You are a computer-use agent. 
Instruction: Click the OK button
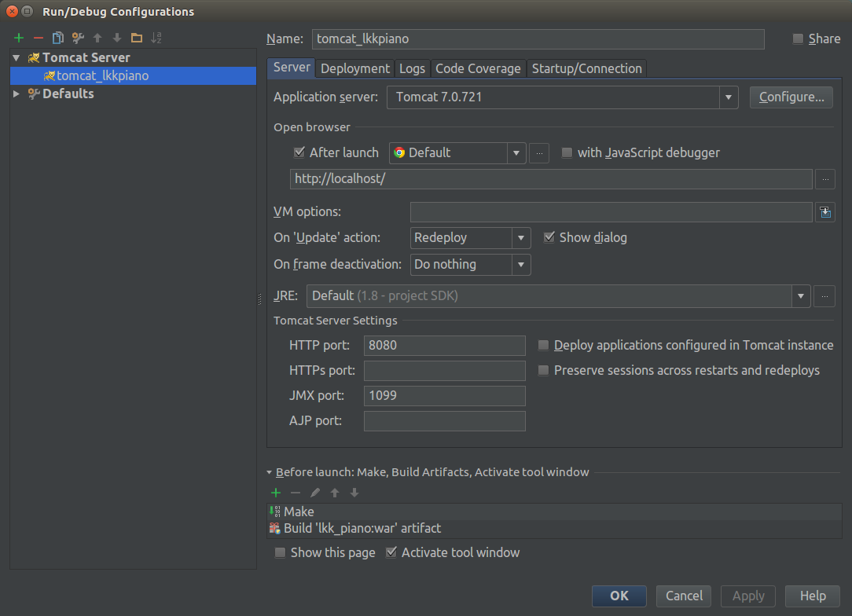click(x=619, y=596)
